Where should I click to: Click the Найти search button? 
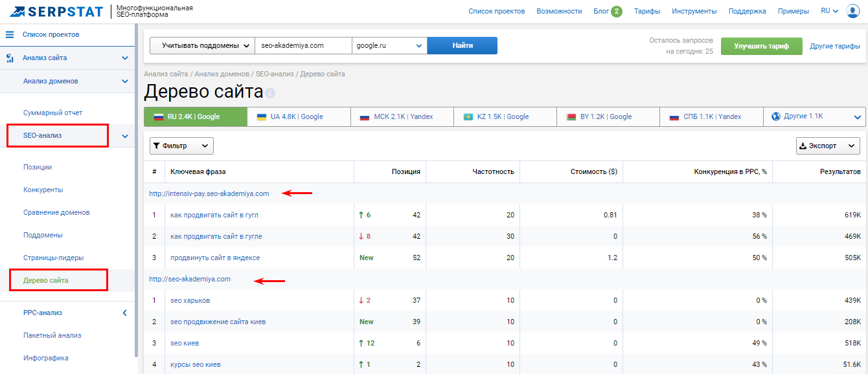point(463,45)
